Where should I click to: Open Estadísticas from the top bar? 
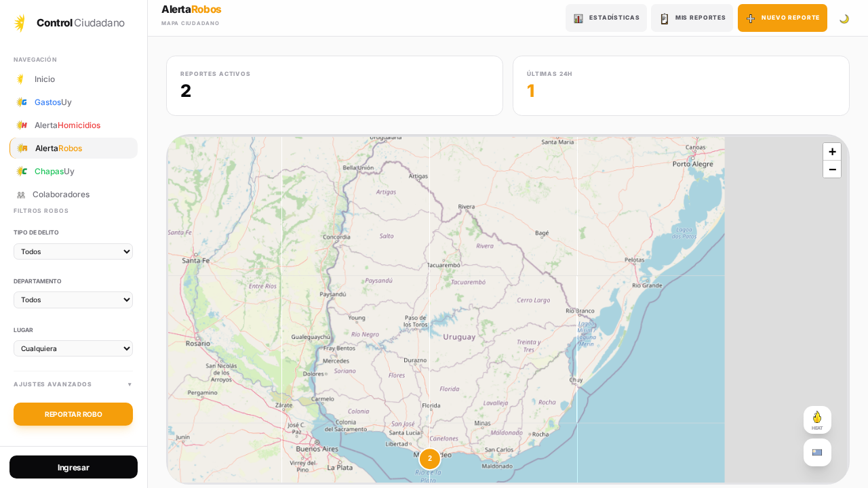[606, 18]
